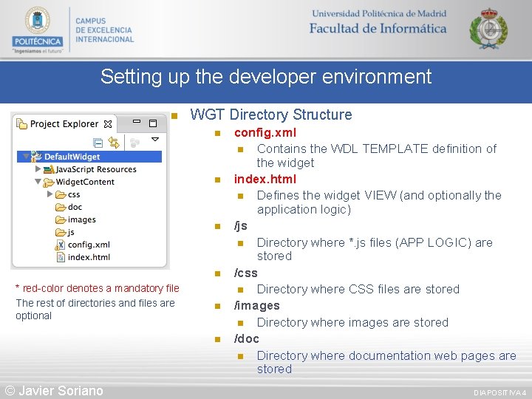The image size is (532, 399).
Task: Expand the css folder arrow
Action: [x=50, y=194]
